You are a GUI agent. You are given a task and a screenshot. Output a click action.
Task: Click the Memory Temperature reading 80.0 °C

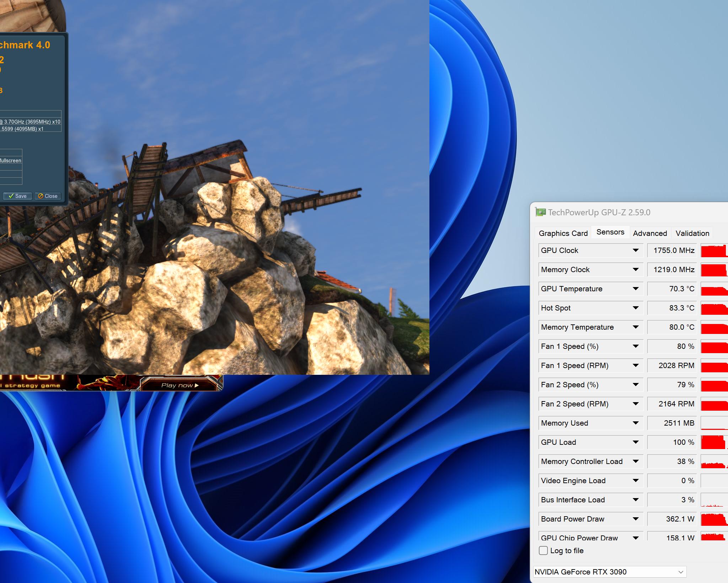(x=672, y=327)
